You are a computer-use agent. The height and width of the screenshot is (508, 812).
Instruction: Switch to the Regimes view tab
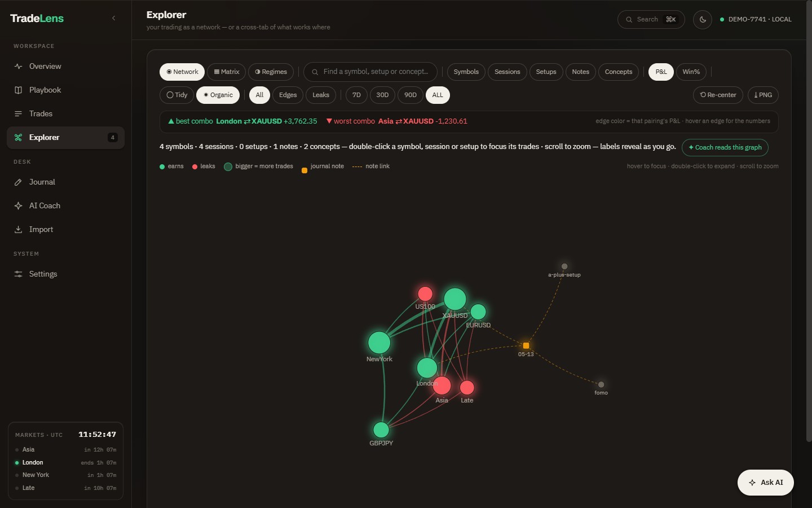coord(271,72)
